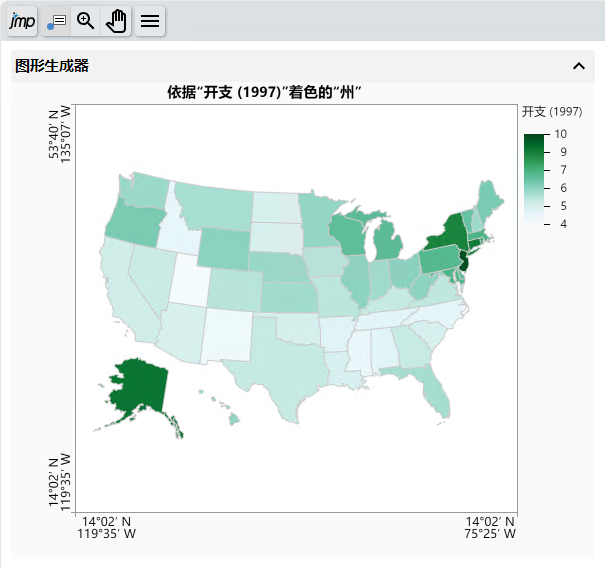The height and width of the screenshot is (567, 605).
Task: Select New Mexico on the map
Action: pyautogui.click(x=227, y=335)
